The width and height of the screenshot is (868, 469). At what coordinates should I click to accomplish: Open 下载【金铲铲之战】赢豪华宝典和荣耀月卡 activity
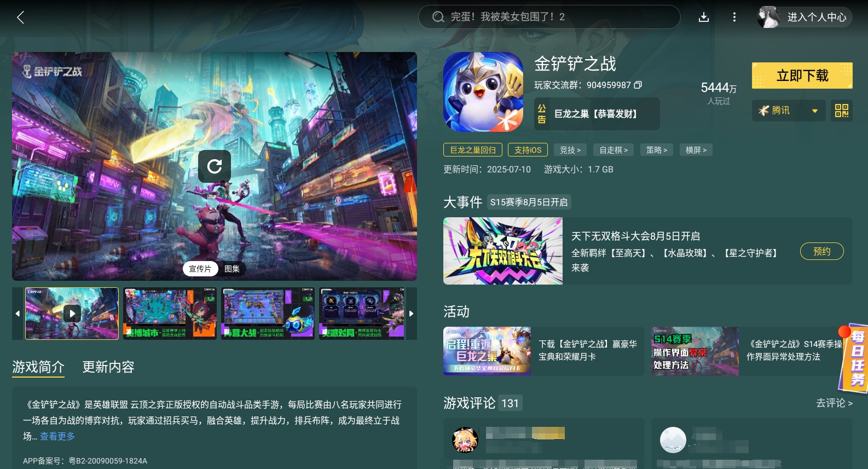pos(588,350)
